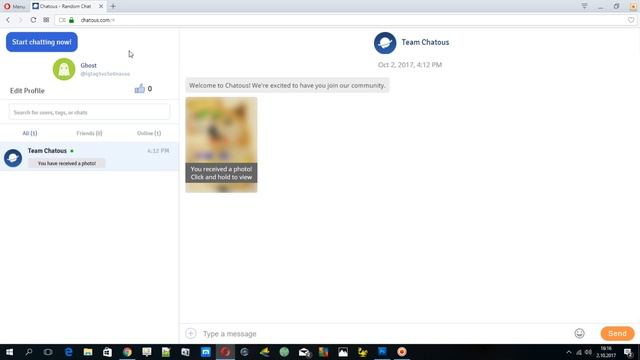Click the orange Send button
Image resolution: width=640 pixels, height=360 pixels.
pos(617,333)
